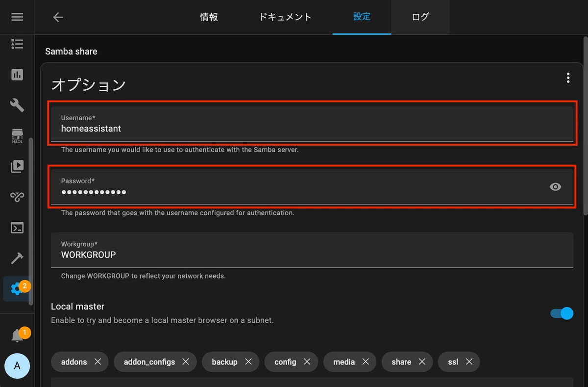The width and height of the screenshot is (588, 387).
Task: Remove the backup chip
Action: pyautogui.click(x=248, y=361)
